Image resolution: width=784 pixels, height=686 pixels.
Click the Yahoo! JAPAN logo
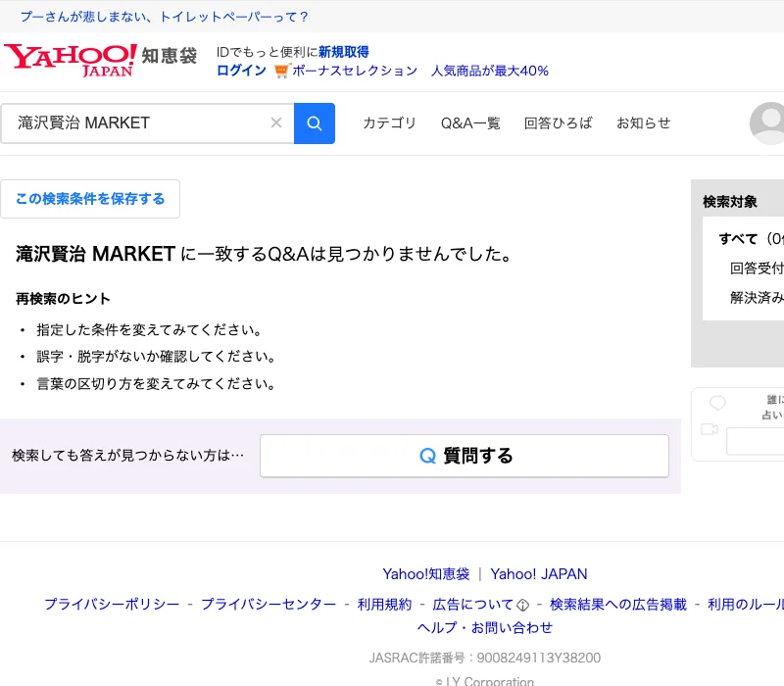pyautogui.click(x=71, y=61)
